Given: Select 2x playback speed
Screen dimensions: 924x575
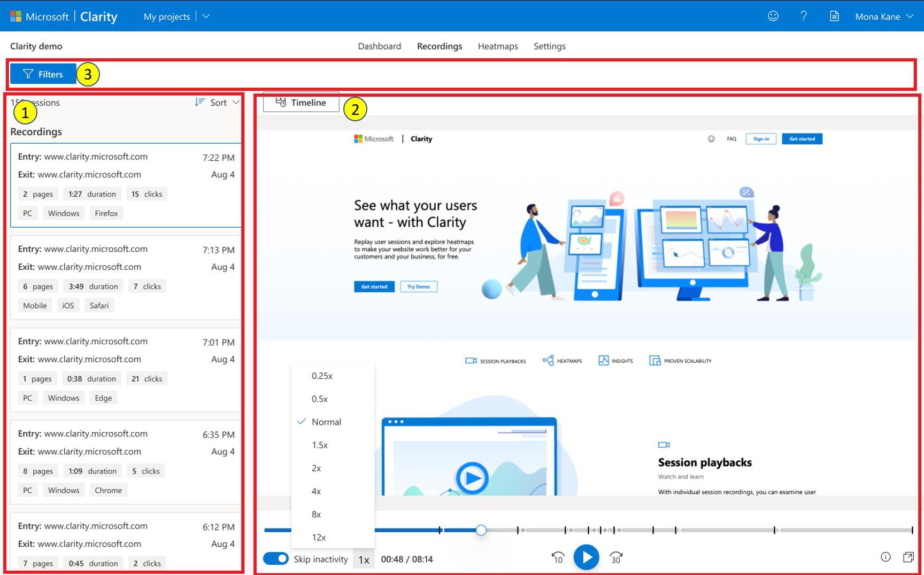Looking at the screenshot, I should [333, 468].
